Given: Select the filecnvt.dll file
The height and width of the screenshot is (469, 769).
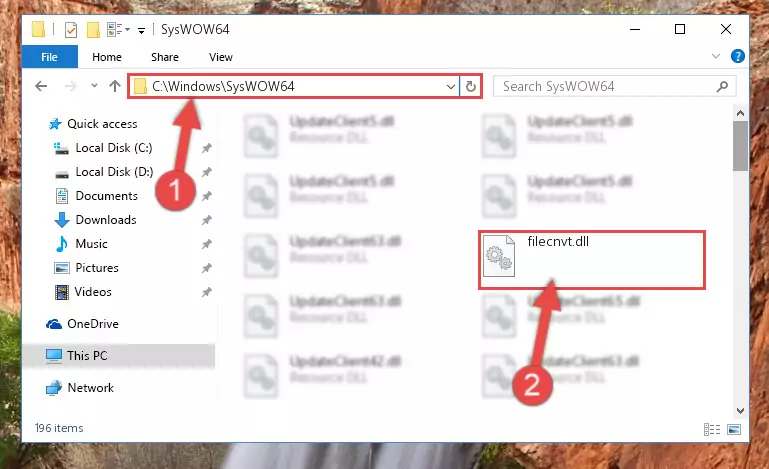Looking at the screenshot, I should coord(591,259).
